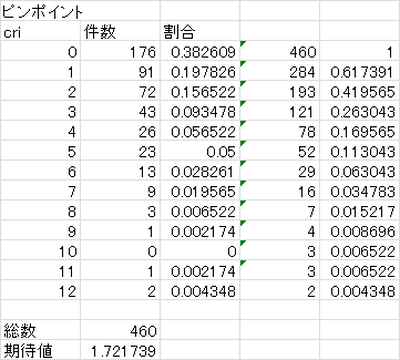Select the cumulative count cell 193
The image size is (400, 360).
(280, 91)
